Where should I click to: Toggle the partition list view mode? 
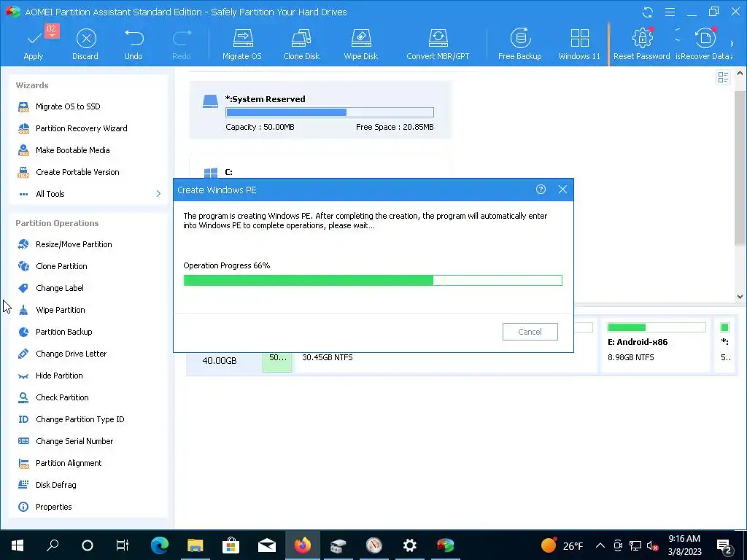coord(723,77)
